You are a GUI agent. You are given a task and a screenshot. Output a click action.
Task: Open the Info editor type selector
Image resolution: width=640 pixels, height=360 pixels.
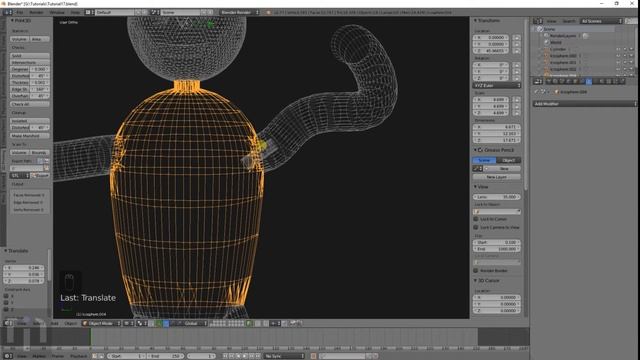8,13
